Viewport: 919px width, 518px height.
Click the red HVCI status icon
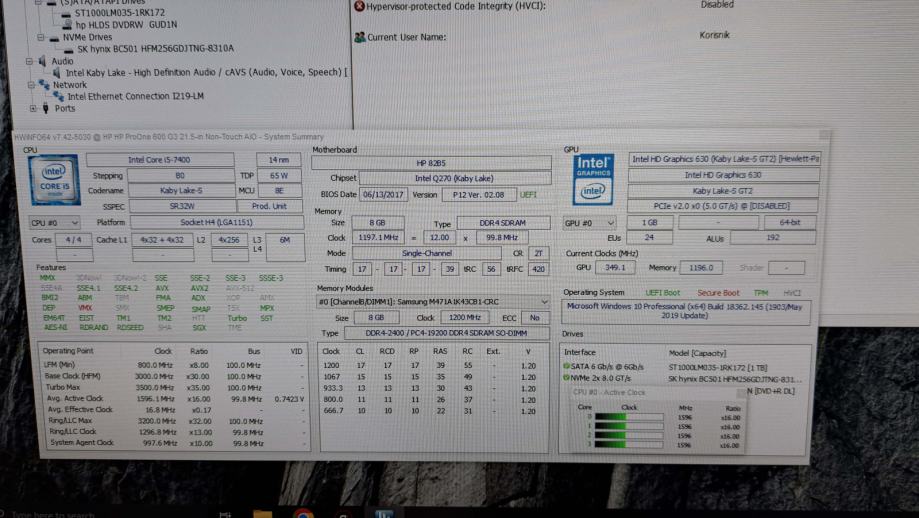[359, 6]
